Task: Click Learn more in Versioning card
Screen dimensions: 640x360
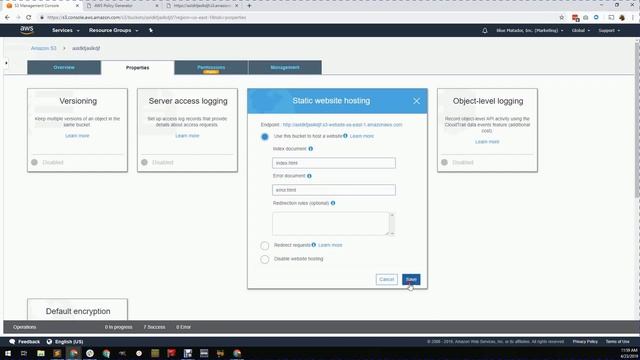Action: (x=77, y=136)
